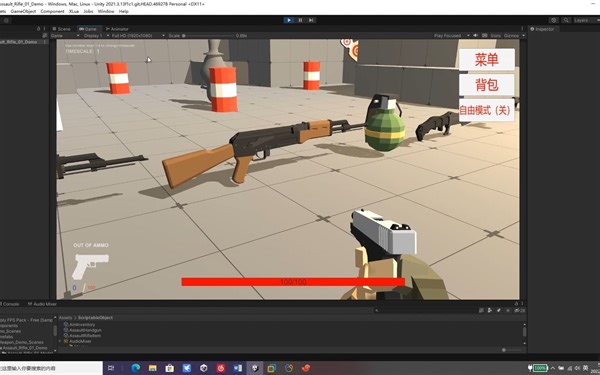600x375 pixels.
Task: Open the Full HD resolution dropdown
Action: coord(137,36)
